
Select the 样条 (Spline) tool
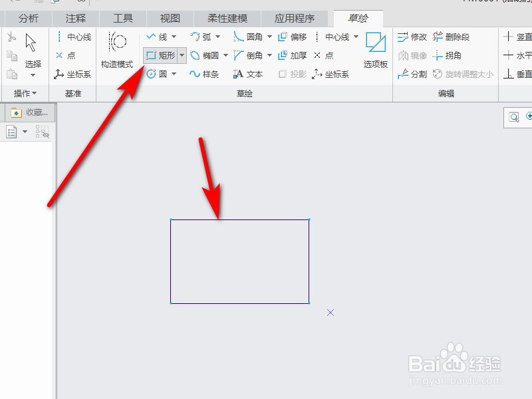(204, 74)
